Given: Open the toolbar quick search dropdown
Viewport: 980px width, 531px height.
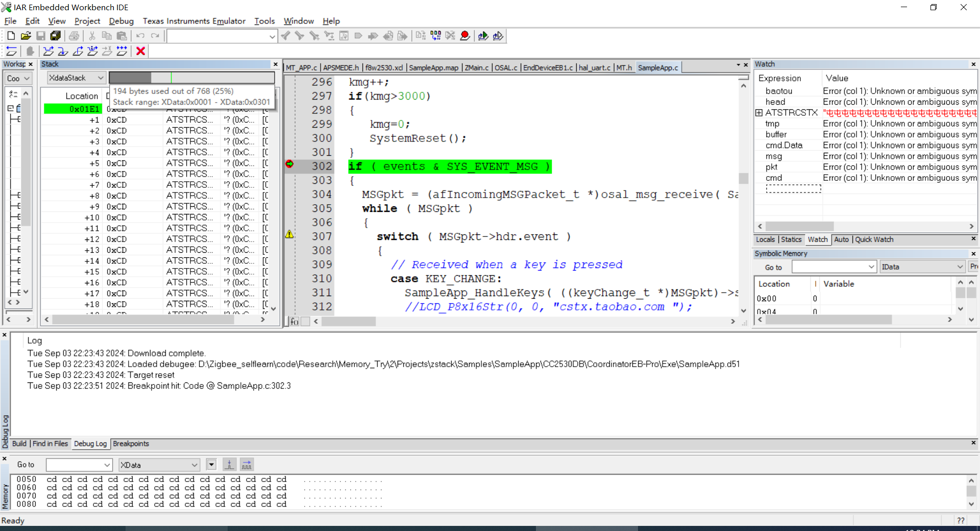Looking at the screenshot, I should point(272,36).
